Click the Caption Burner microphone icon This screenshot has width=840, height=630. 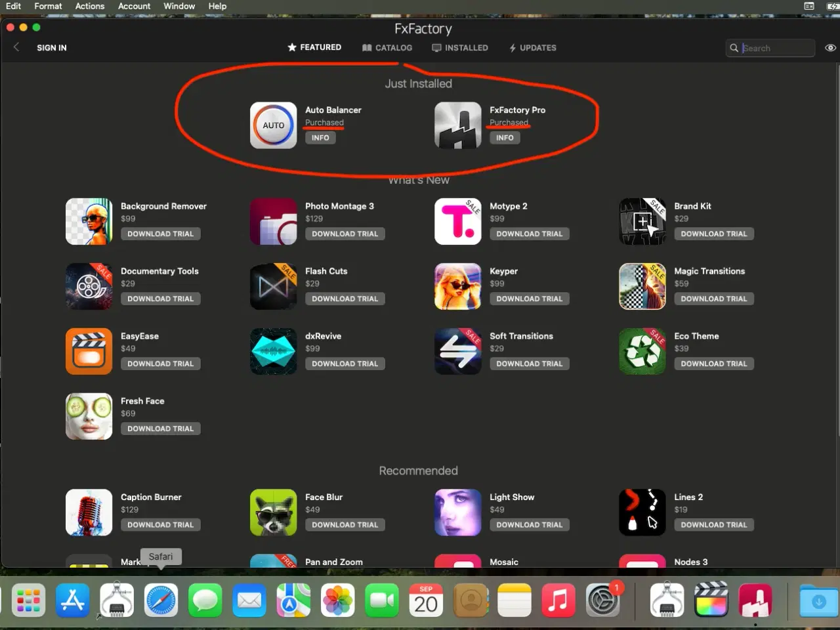coord(89,512)
